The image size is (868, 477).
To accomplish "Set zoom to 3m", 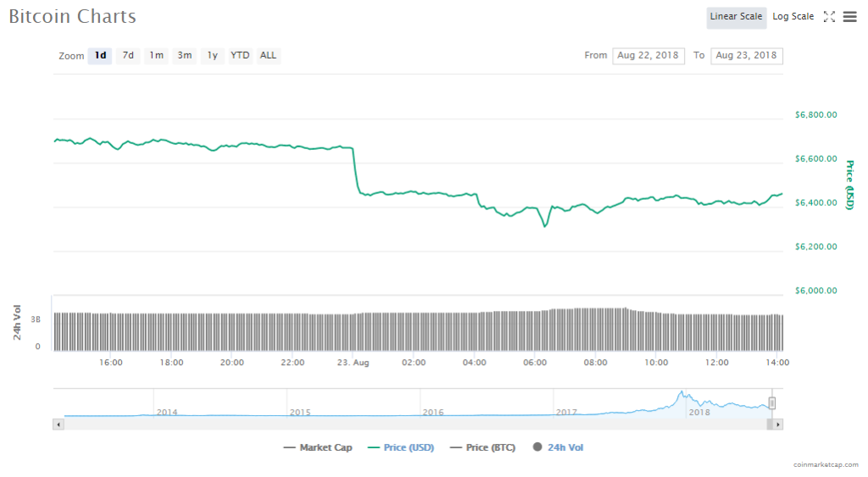I will [184, 56].
